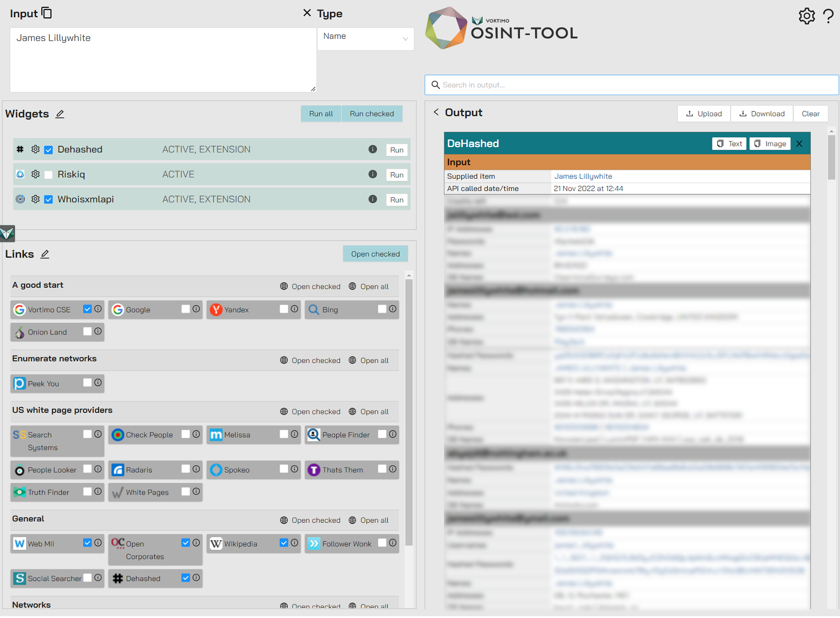
Task: Open Dehashed widget settings gear
Action: [36, 149]
